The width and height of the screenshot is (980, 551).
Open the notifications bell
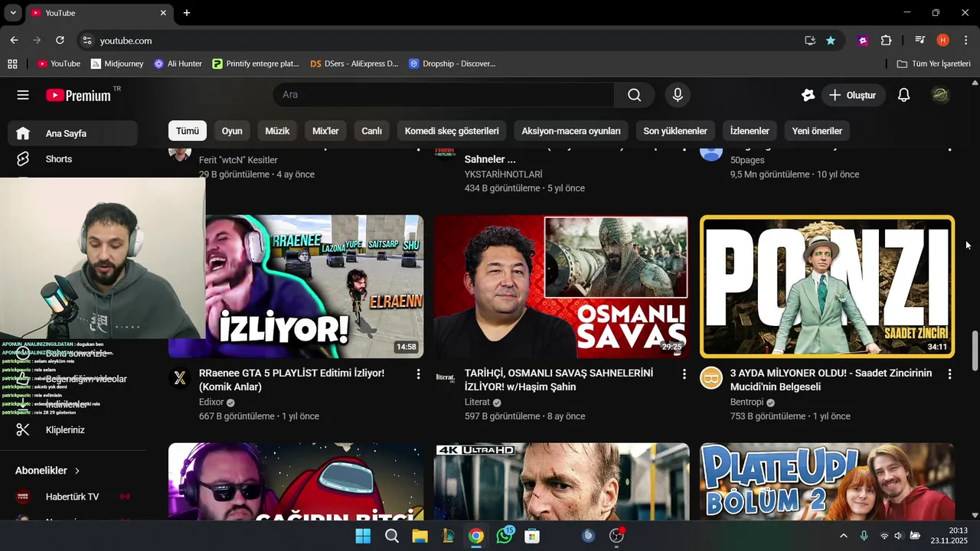[x=903, y=95]
